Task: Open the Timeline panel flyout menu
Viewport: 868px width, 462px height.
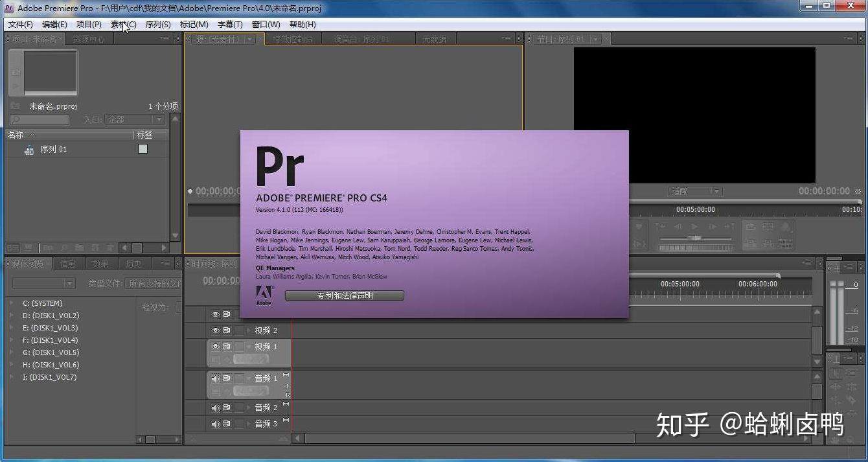Action: pos(807,264)
